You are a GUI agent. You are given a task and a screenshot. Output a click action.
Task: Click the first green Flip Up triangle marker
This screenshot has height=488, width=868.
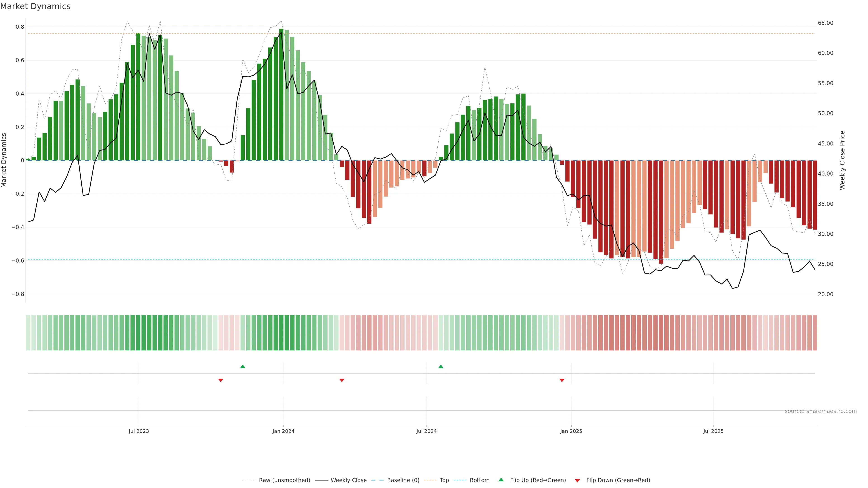[x=243, y=366]
